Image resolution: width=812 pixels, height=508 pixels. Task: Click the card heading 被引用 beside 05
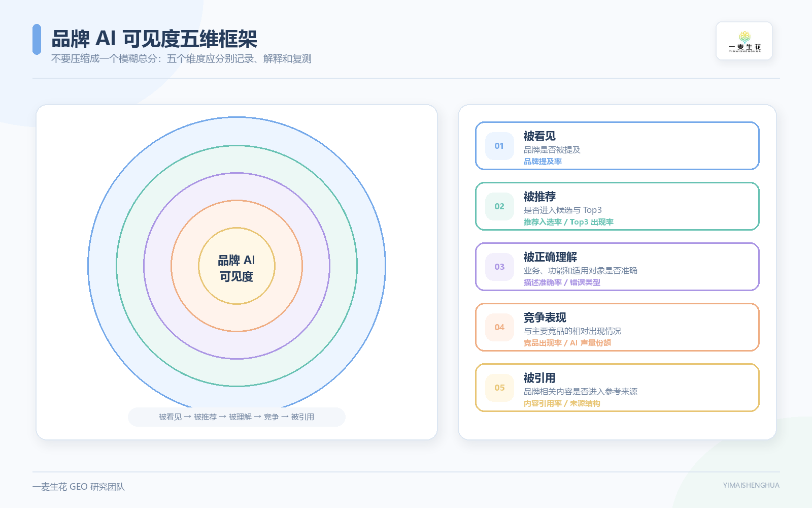point(539,378)
